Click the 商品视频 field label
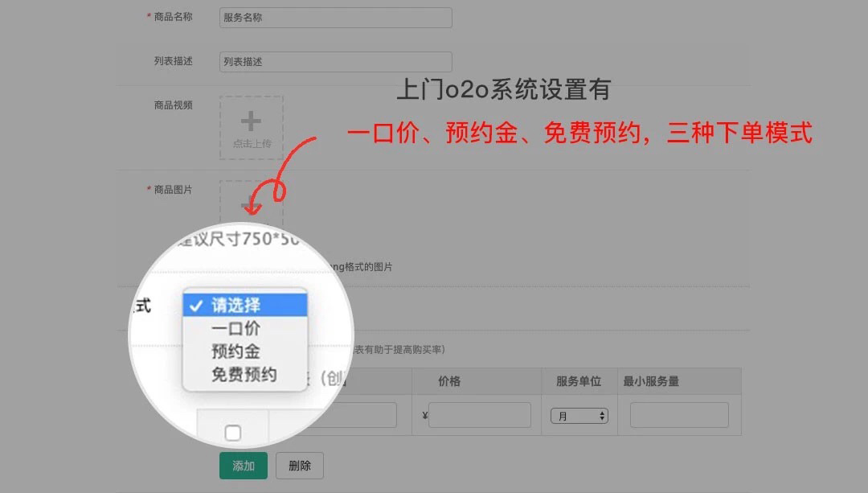868x493 pixels. (173, 105)
